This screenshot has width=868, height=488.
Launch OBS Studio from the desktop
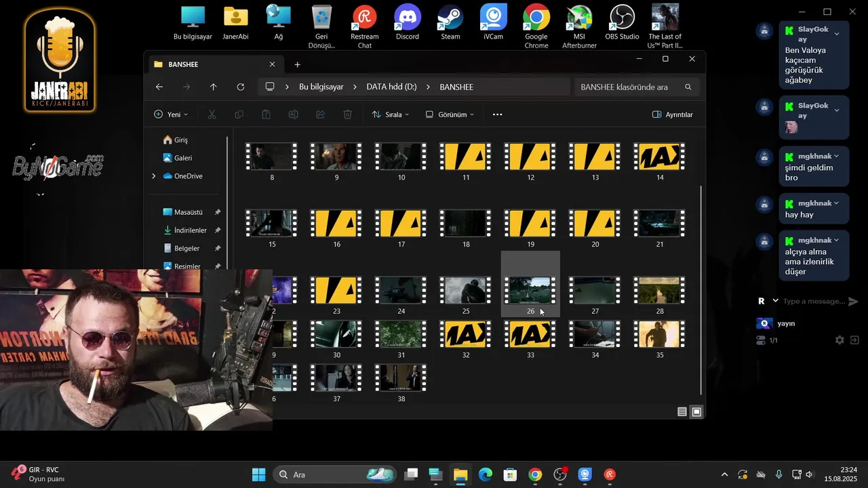pos(622,22)
